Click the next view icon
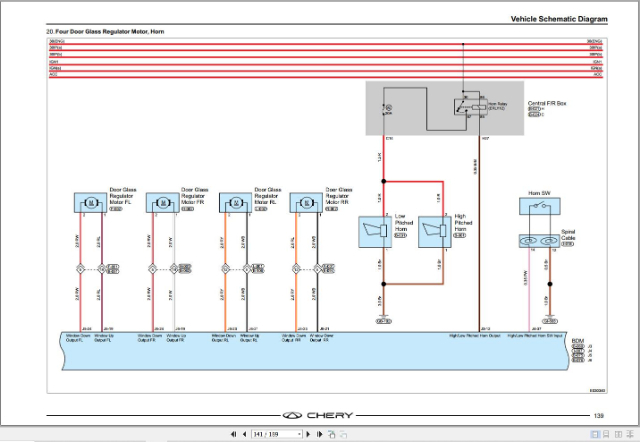Screen dimensions: 640x442 343,434
